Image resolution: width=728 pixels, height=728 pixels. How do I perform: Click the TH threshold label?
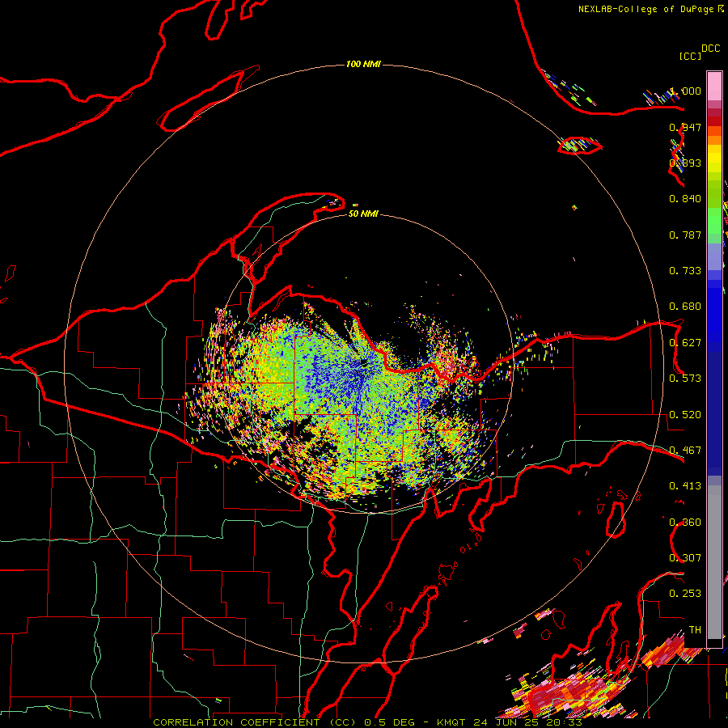695,630
